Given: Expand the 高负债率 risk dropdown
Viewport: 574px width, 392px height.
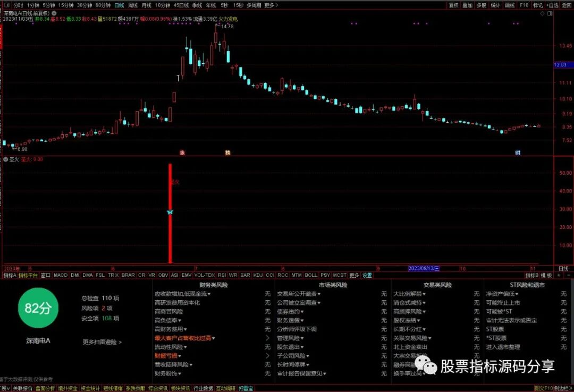Looking at the screenshot, I should 168,320.
